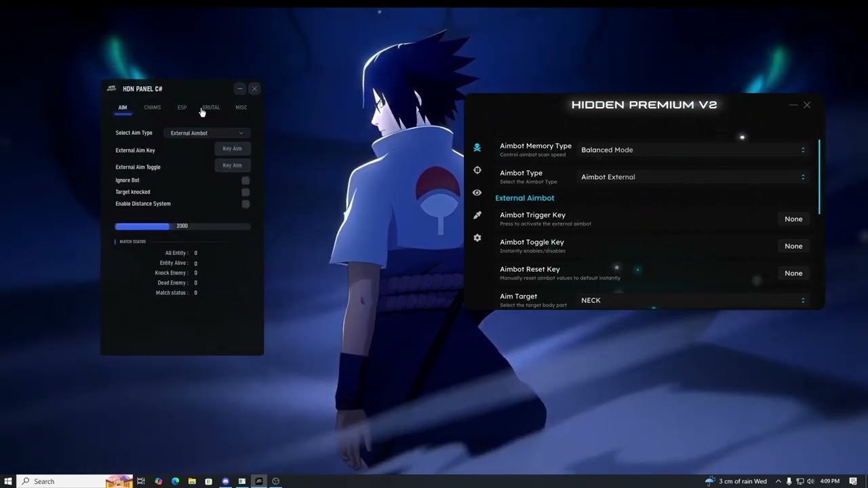The width and height of the screenshot is (868, 488).
Task: Click the HIDDEN PREMIUM V2 title
Action: (x=644, y=105)
